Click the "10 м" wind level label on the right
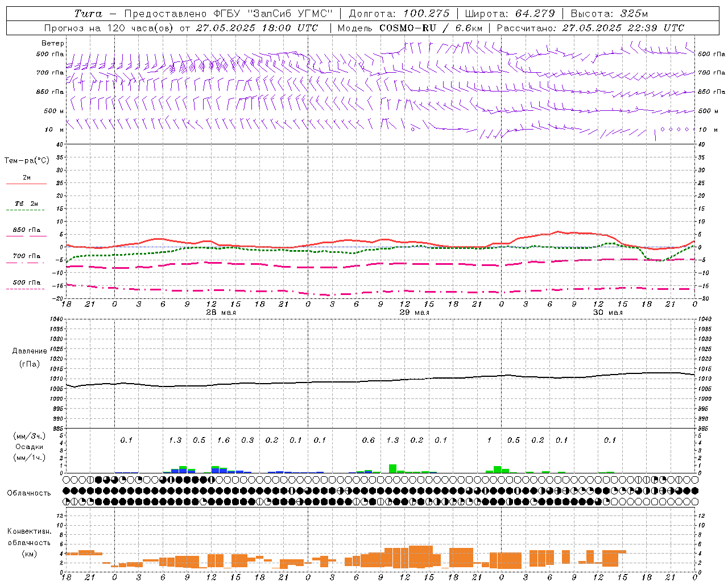 [708, 130]
